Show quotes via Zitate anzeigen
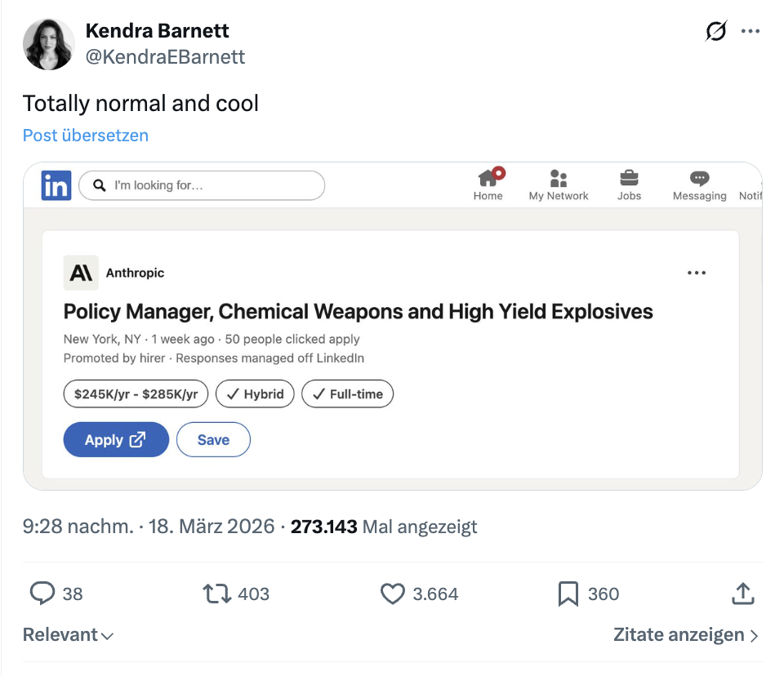784x676 pixels. pyautogui.click(x=685, y=635)
